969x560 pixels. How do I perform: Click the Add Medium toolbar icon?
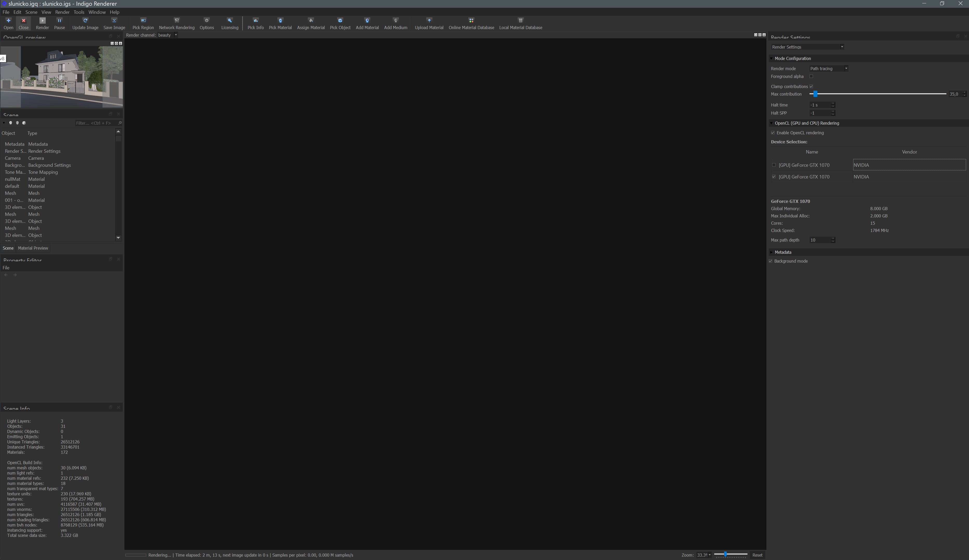click(x=396, y=23)
